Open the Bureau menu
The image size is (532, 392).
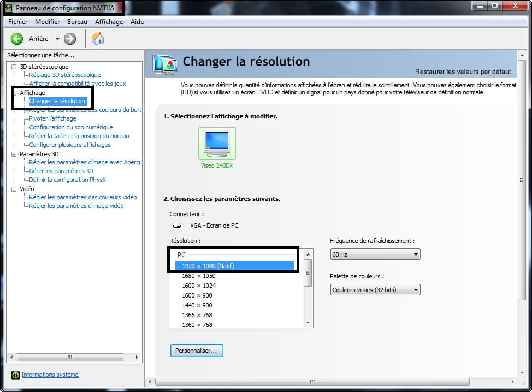(77, 22)
